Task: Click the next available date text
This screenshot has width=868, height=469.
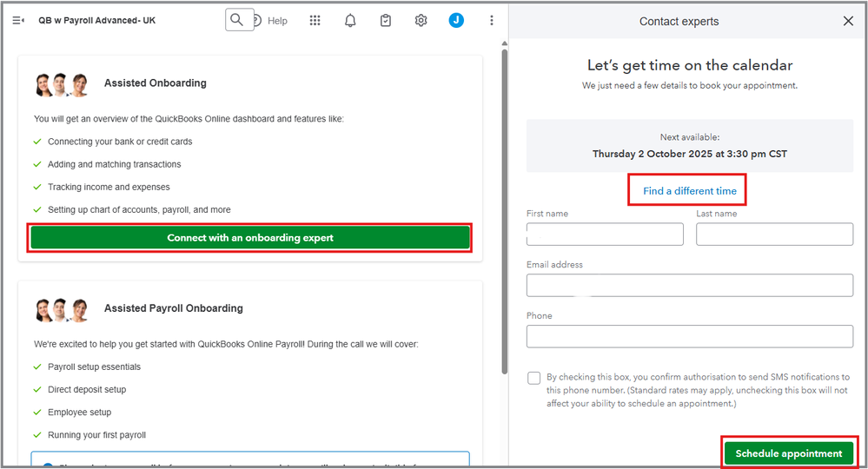Action: [690, 154]
